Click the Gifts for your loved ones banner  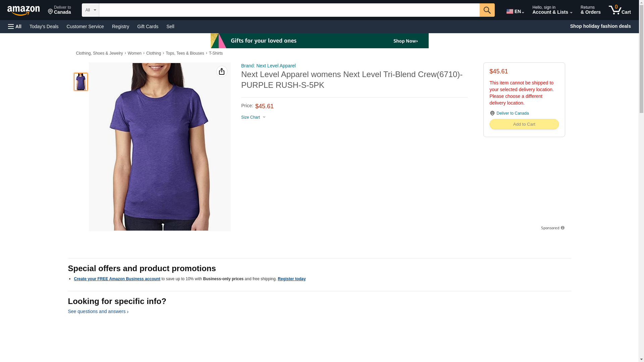(319, 41)
